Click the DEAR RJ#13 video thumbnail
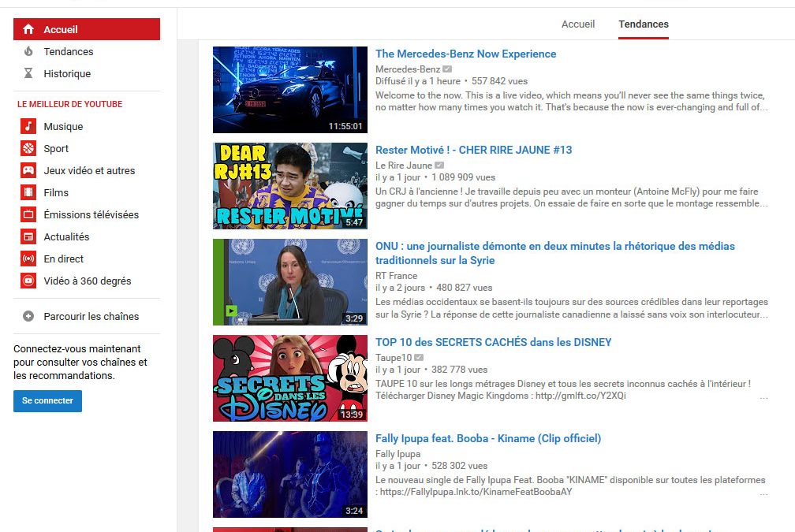795x532 pixels. [290, 186]
